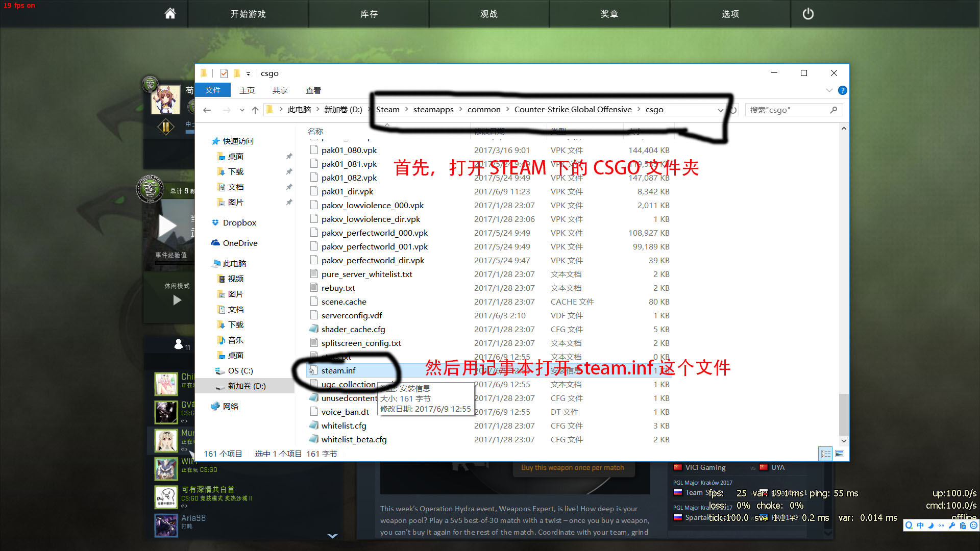Select 此电脑 in navigation pane

click(x=234, y=264)
